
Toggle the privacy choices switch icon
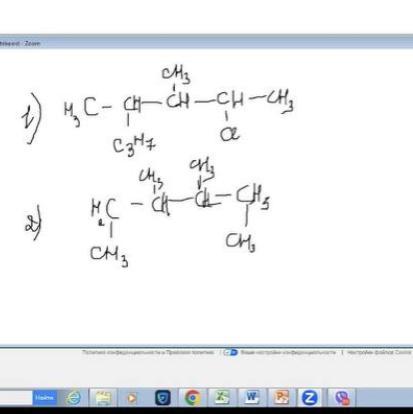click(230, 352)
